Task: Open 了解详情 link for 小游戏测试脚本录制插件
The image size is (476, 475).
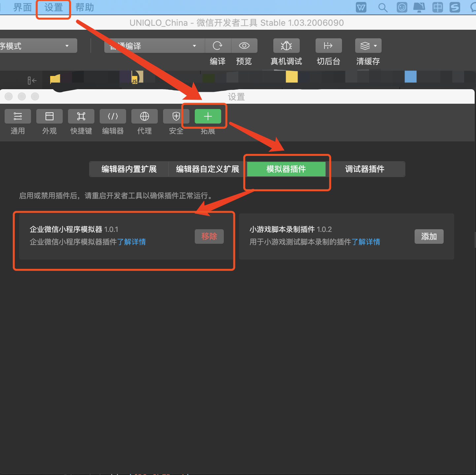Action: (x=366, y=242)
